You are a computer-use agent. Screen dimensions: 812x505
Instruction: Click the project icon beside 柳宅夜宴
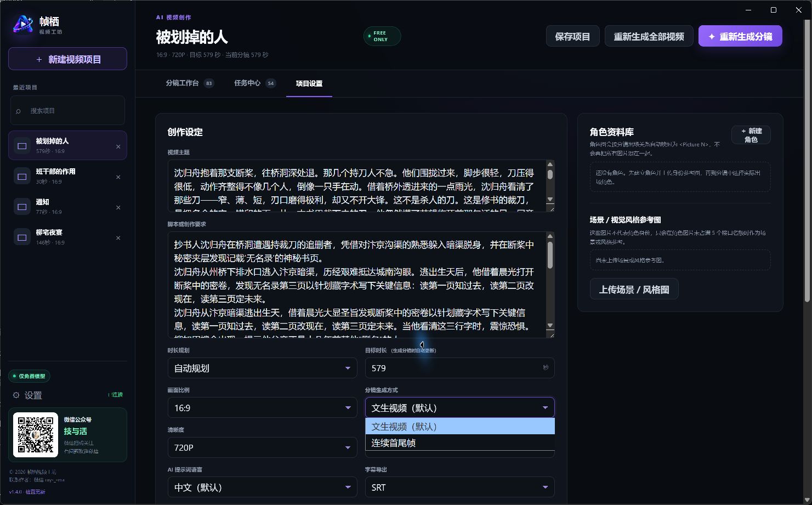[22, 237]
